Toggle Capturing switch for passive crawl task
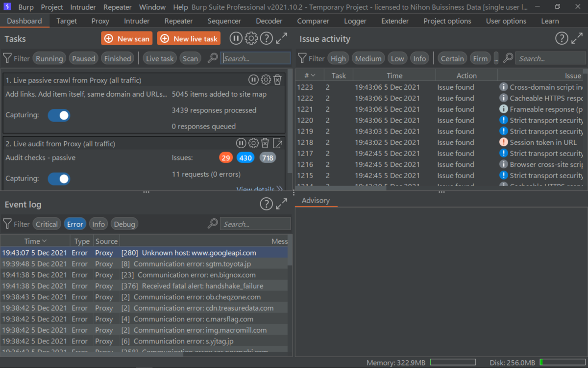Viewport: 588px width, 368px height. click(59, 115)
